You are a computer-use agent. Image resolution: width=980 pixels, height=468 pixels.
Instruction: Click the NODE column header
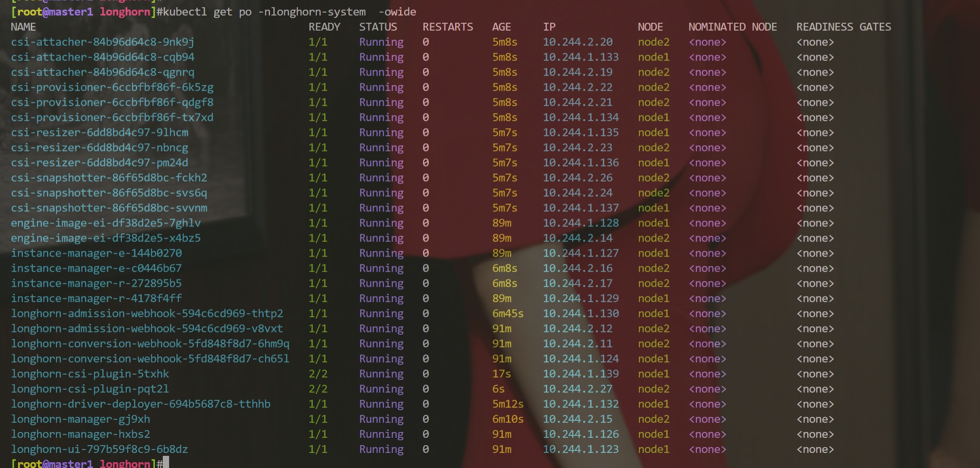(651, 27)
